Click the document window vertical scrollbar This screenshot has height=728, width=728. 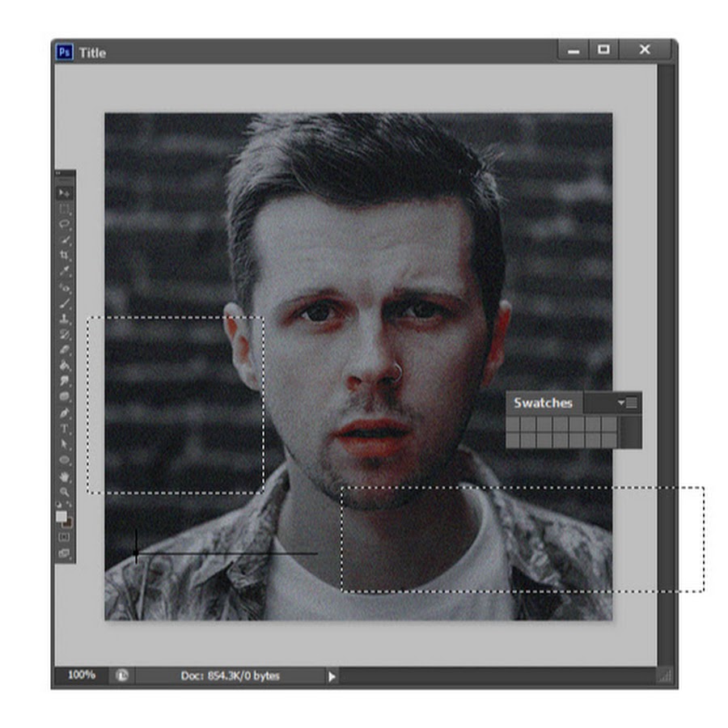(666, 365)
